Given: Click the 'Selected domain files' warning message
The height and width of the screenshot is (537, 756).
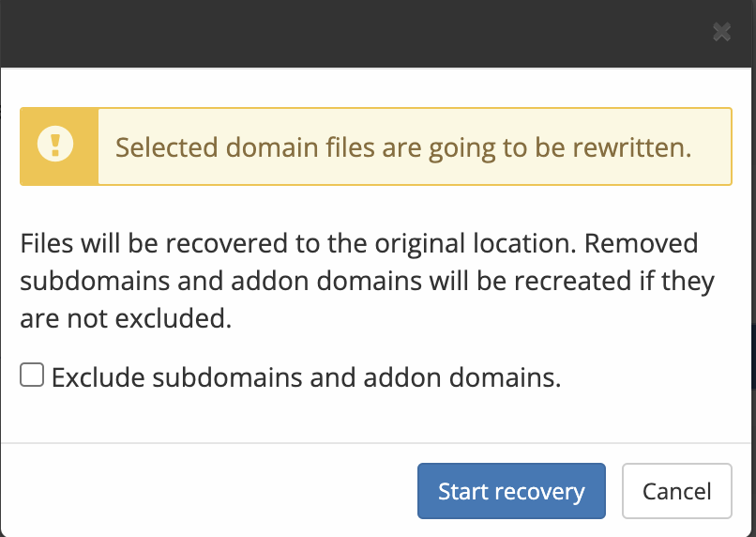Looking at the screenshot, I should 403,147.
